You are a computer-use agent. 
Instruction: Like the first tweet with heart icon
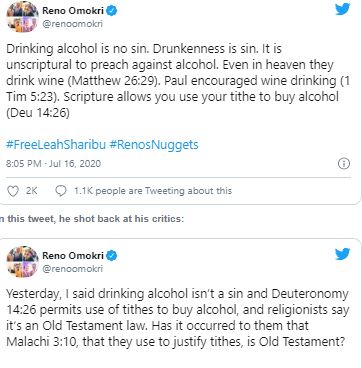[x=13, y=191]
